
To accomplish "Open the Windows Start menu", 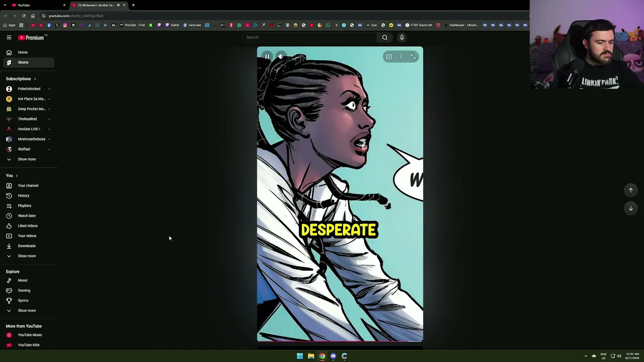I will point(300,356).
